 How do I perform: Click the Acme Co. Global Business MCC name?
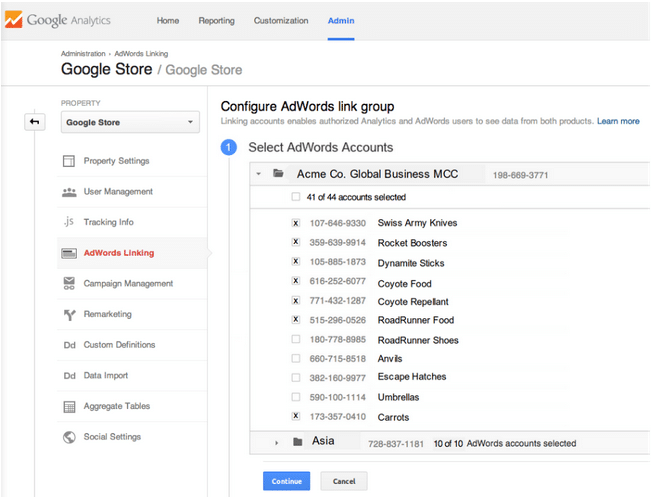(377, 174)
